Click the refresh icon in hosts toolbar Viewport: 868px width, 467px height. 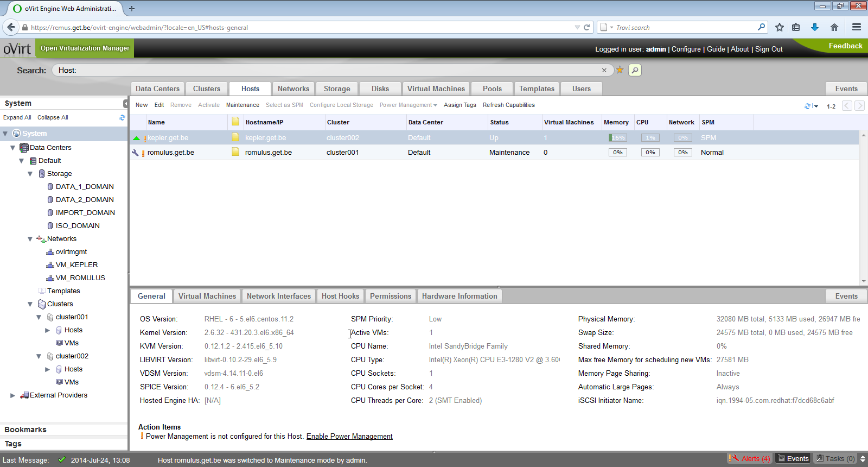tap(808, 106)
